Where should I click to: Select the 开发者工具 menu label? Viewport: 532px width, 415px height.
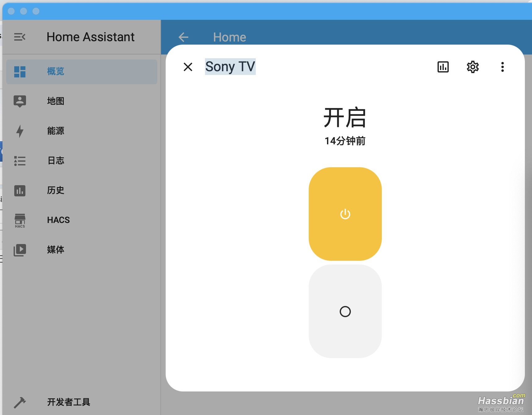[x=69, y=402]
